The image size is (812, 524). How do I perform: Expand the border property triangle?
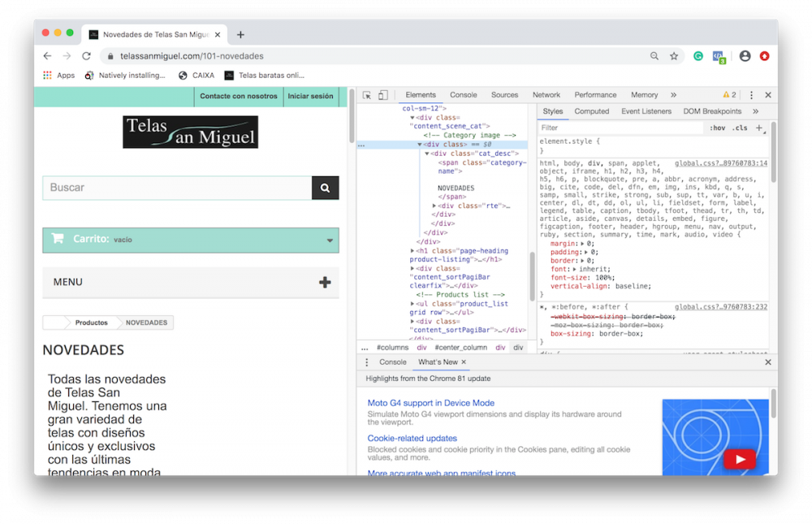click(x=582, y=261)
